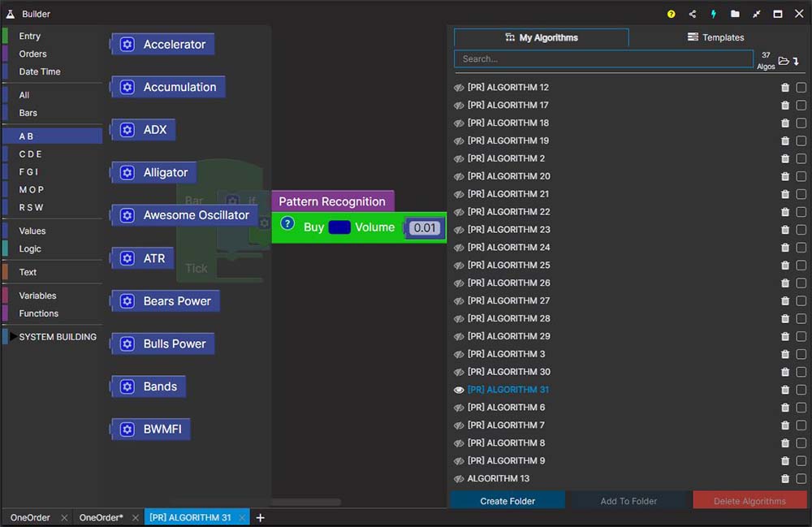This screenshot has width=812, height=527.
Task: Open the Accelerator indicator settings gear
Action: [127, 44]
